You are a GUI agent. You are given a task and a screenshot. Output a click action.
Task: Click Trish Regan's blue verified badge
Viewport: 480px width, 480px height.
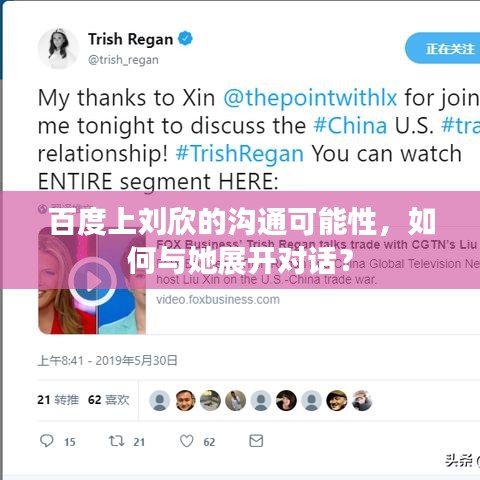[185, 39]
